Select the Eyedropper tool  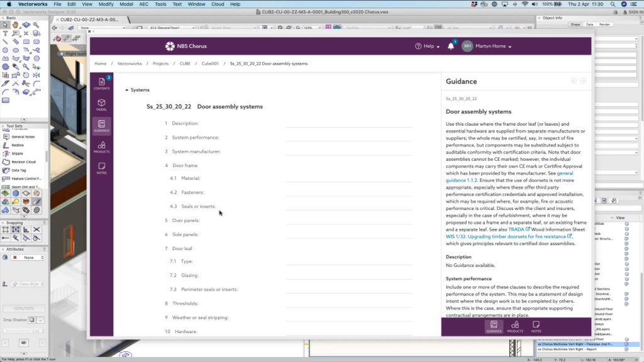pyautogui.click(x=16, y=67)
